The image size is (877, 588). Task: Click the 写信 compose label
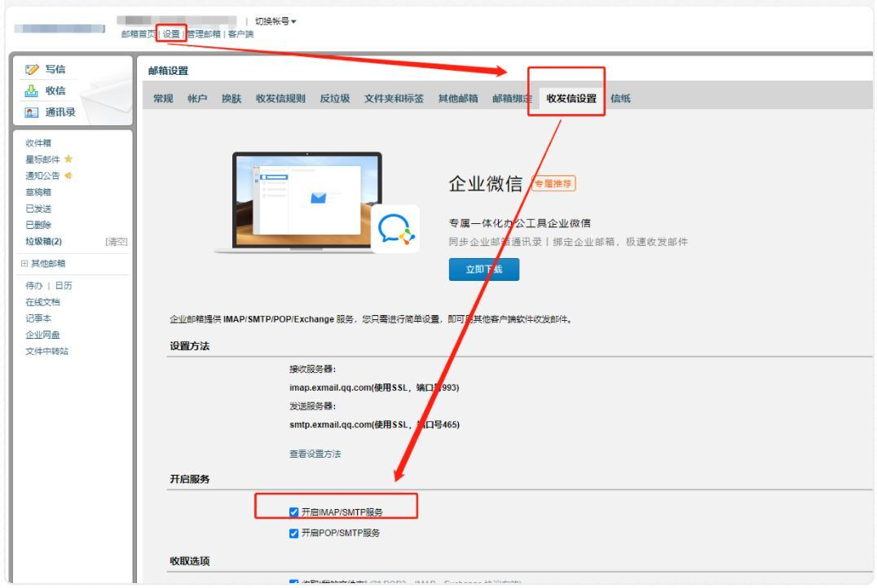click(55, 69)
